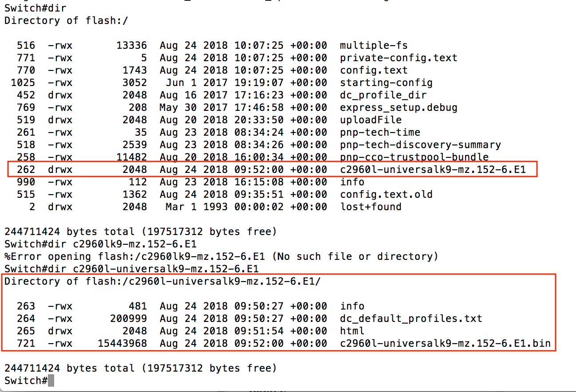The image size is (576, 392).
Task: Select the html directory entry
Action: 352,331
